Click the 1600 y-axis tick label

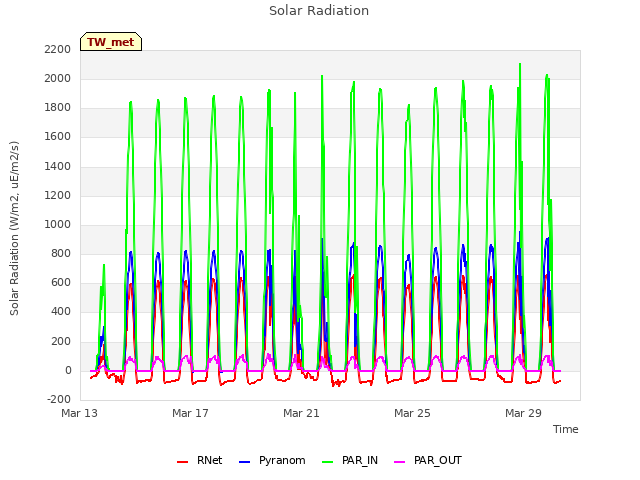58,137
